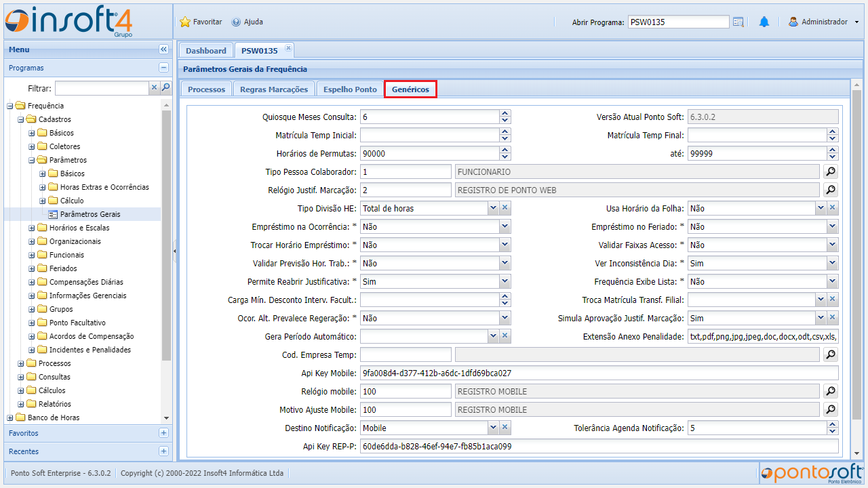Clear the Filtrar text with X

coord(154,87)
